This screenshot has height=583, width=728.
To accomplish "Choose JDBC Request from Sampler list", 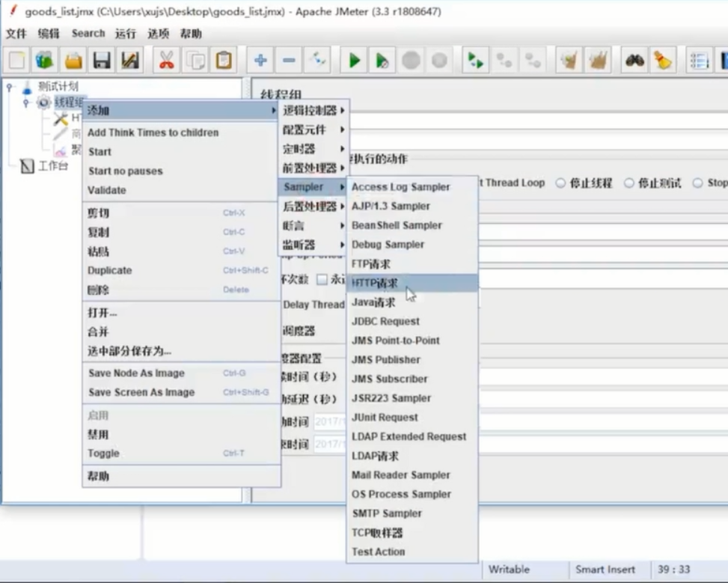I will (385, 321).
